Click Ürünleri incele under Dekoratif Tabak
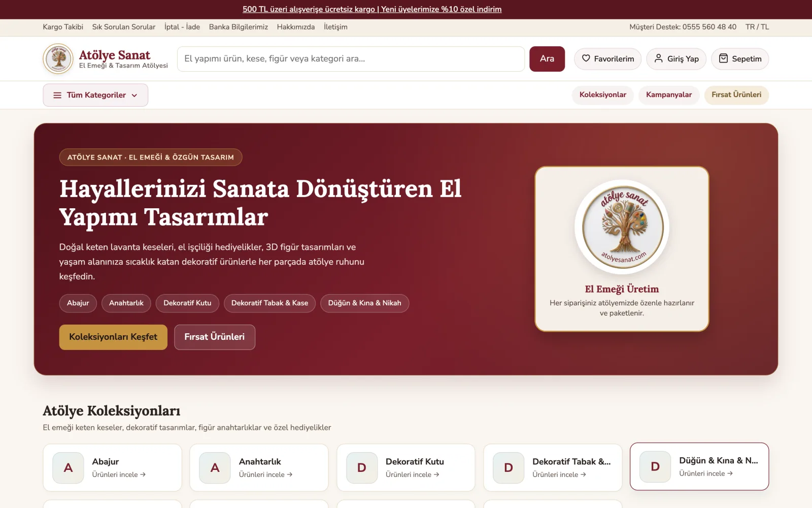The width and height of the screenshot is (812, 508). [559, 474]
